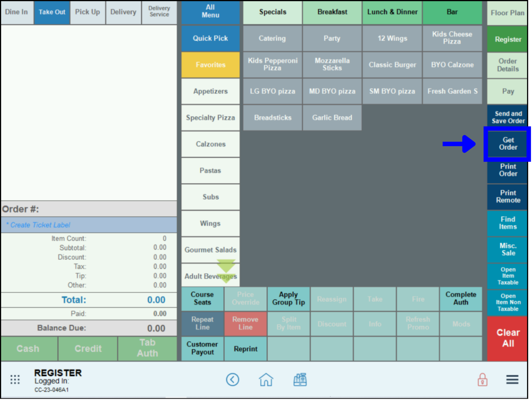Add Breadsticks to the order

coord(272,118)
